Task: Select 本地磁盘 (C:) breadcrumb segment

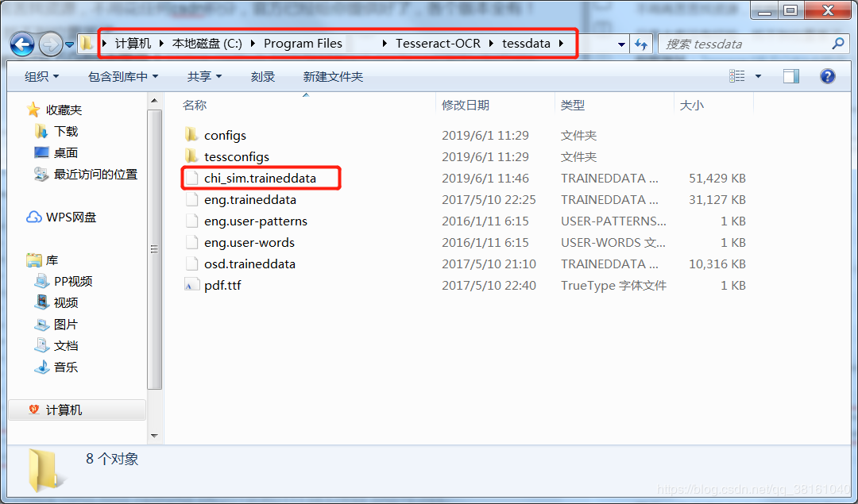Action: 207,44
